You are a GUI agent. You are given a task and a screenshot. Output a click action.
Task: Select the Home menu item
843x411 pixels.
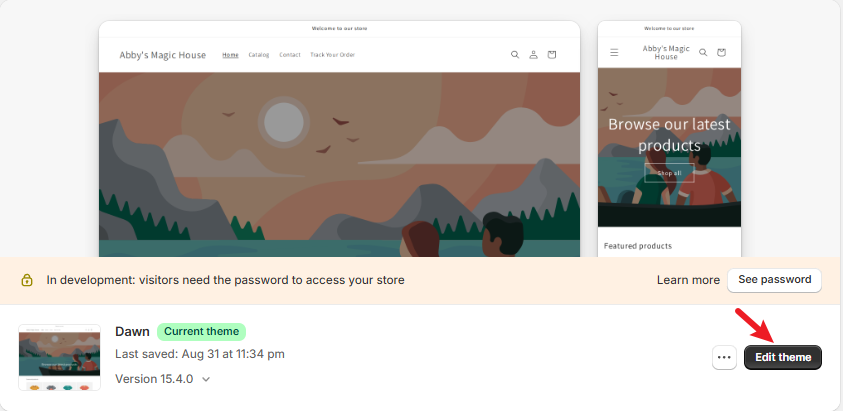coord(230,55)
